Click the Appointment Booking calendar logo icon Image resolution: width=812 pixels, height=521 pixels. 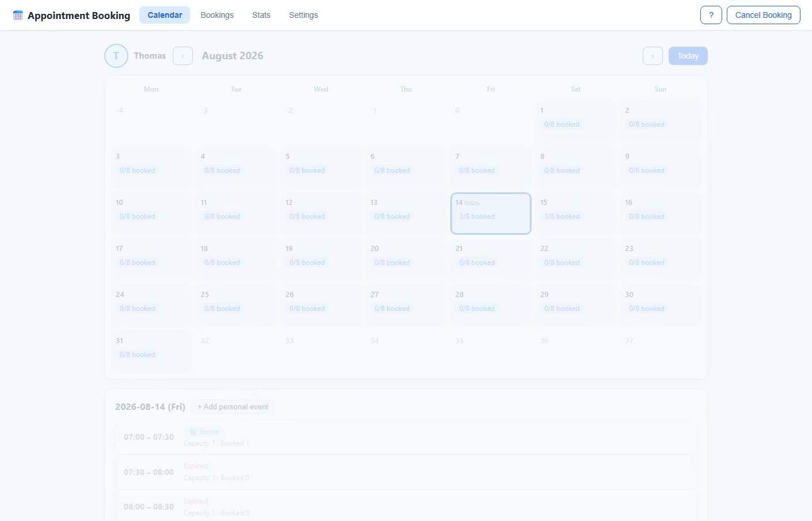tap(18, 16)
